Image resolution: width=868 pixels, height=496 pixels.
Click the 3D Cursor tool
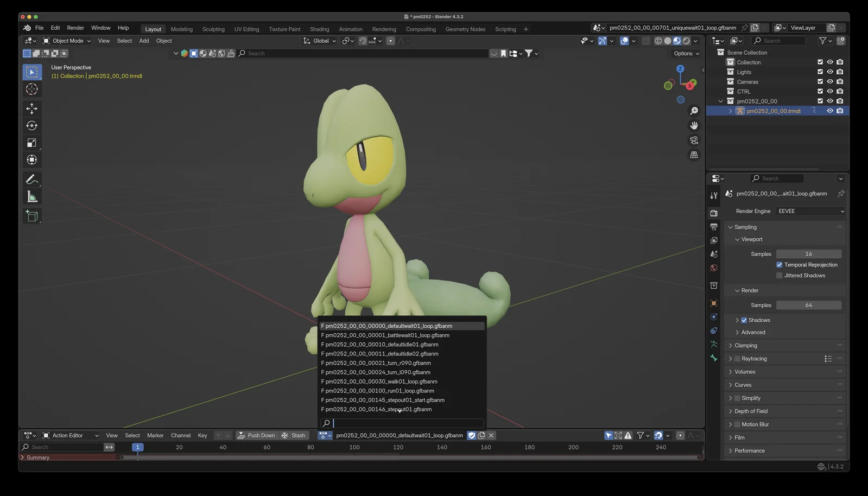point(31,89)
